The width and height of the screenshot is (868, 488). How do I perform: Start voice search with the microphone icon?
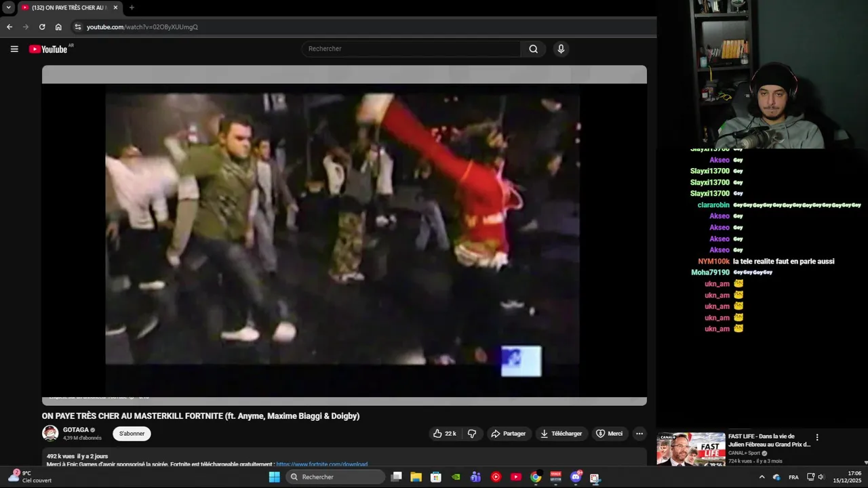561,49
